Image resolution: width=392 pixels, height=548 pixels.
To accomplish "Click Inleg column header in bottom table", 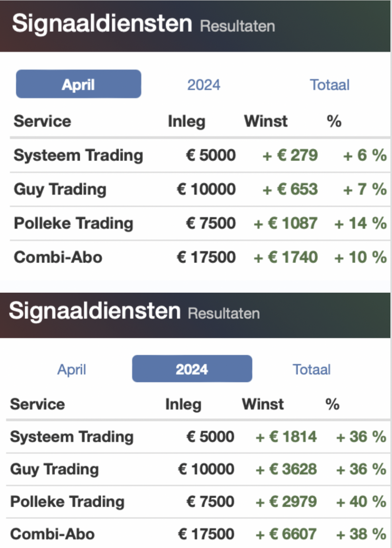I will pyautogui.click(x=183, y=404).
